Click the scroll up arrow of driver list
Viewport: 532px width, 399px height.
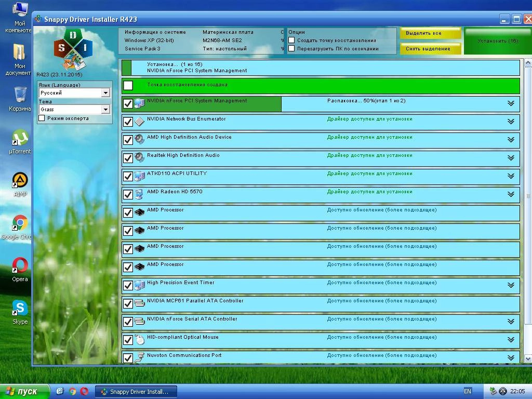tap(528, 63)
